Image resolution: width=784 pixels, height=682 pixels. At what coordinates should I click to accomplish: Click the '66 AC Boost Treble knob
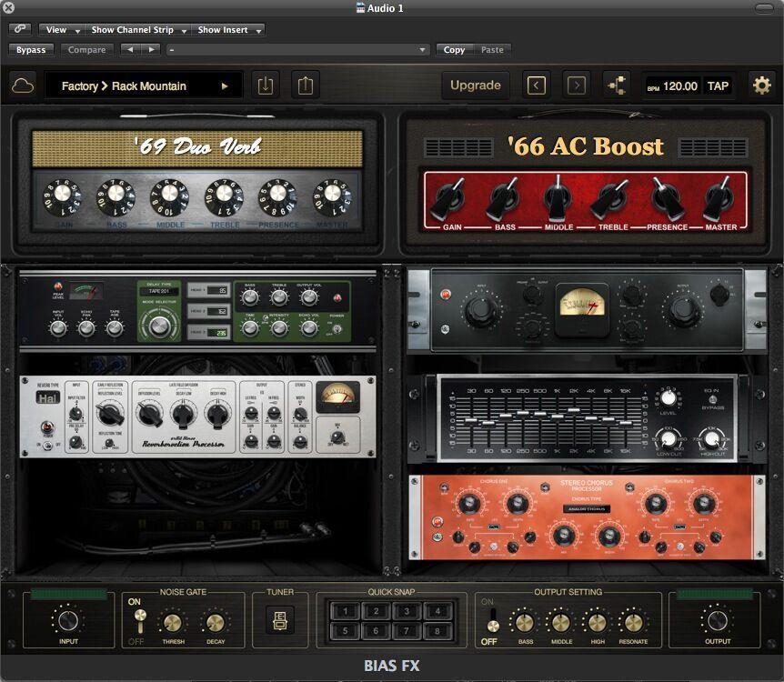point(610,199)
